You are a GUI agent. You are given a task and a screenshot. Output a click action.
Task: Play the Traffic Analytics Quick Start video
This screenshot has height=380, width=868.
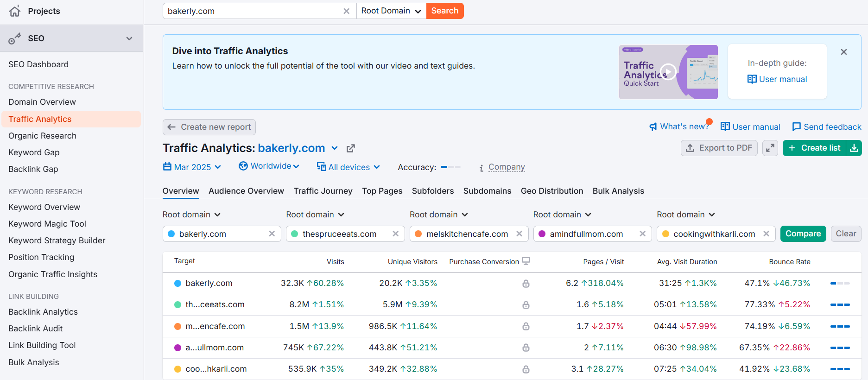(x=668, y=72)
